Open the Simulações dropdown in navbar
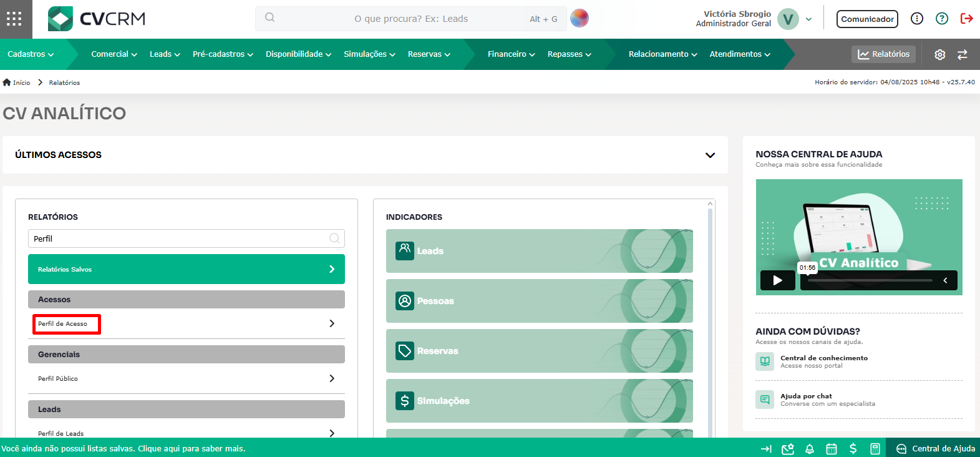The image size is (980, 457). point(369,54)
